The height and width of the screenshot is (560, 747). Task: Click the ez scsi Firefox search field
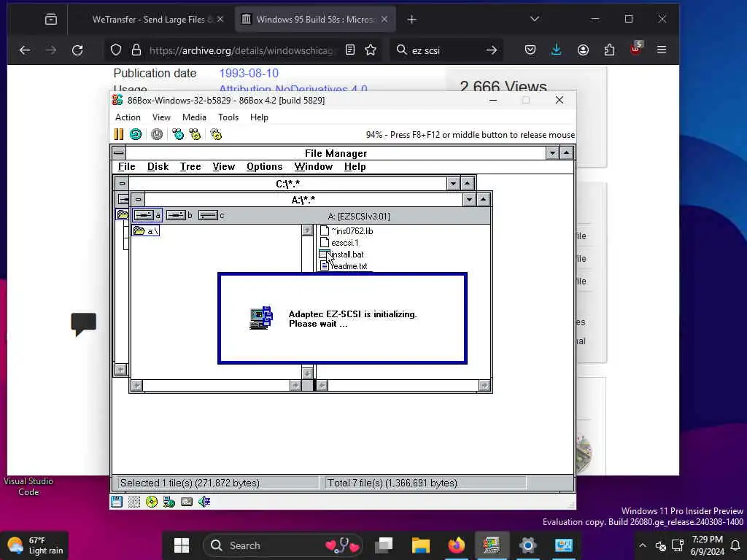pos(446,50)
